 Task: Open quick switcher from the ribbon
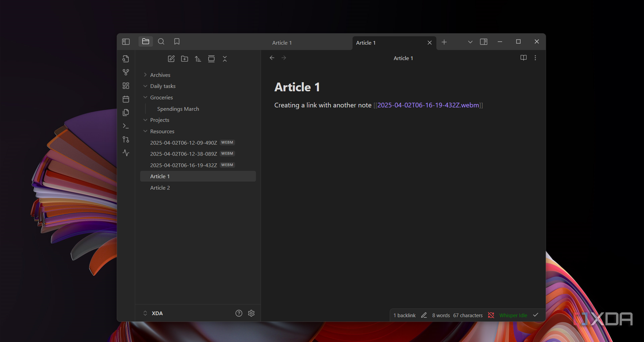point(126,59)
